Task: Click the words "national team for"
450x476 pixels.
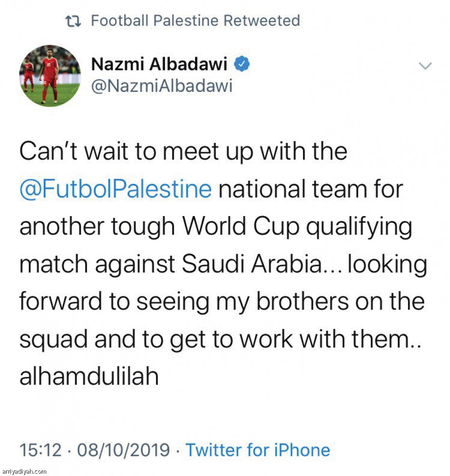Action: [311, 189]
